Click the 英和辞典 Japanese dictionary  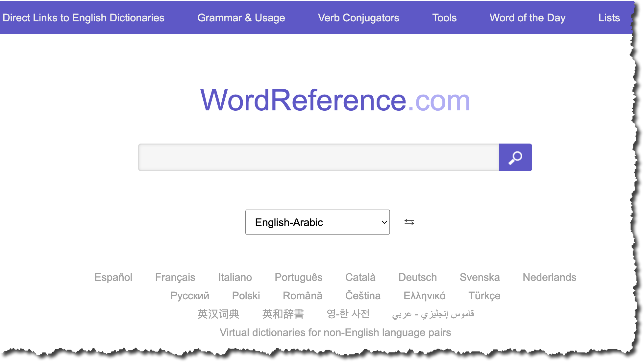tap(284, 314)
